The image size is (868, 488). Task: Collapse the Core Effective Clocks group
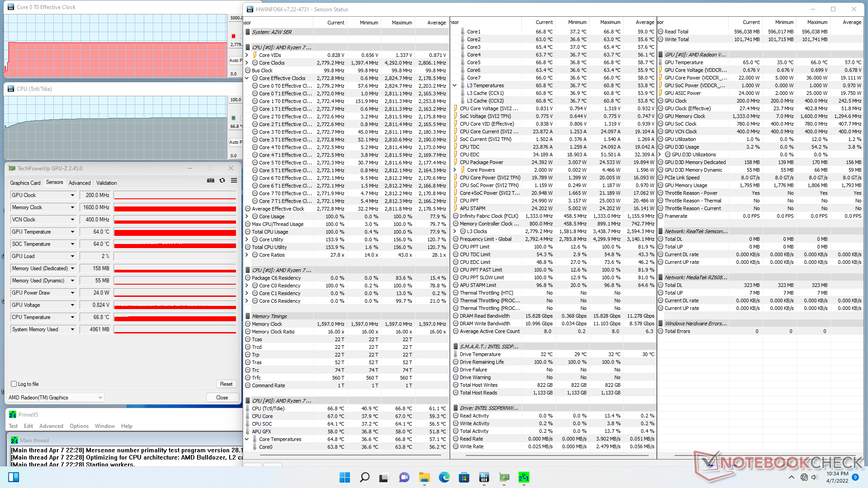247,78
